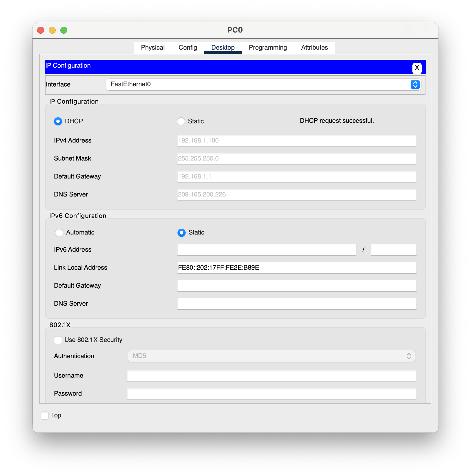
Task: Choose Automatic IPv6 configuration
Action: point(59,233)
